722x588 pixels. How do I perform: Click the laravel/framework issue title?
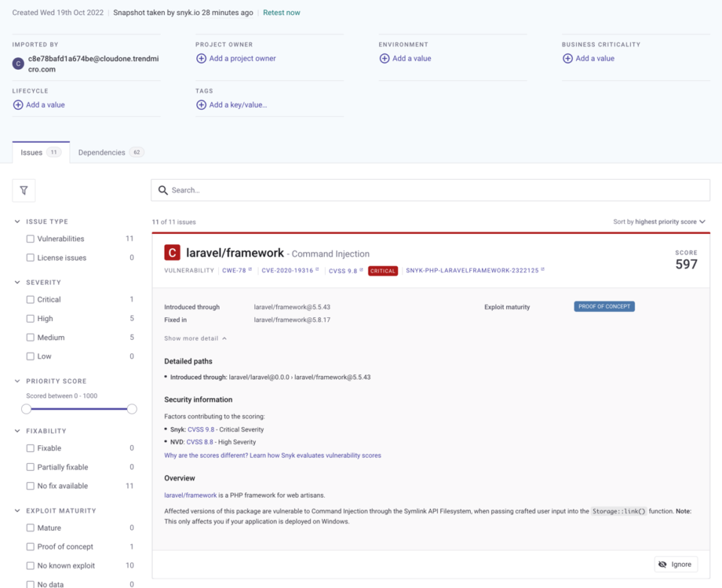[x=235, y=253]
